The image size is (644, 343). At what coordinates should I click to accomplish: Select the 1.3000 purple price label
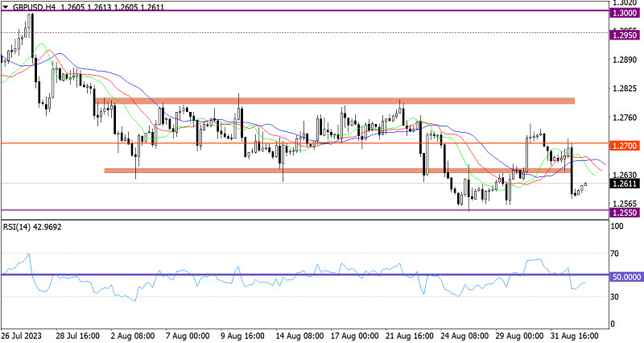[x=625, y=13]
